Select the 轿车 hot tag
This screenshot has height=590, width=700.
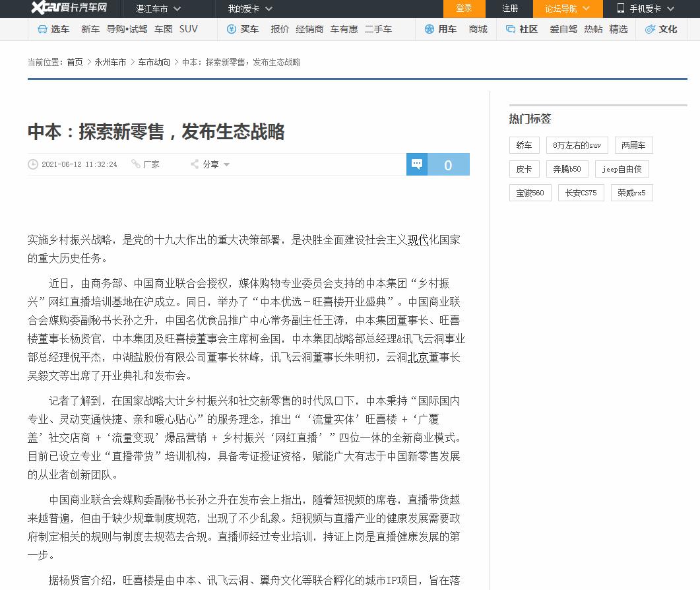click(524, 145)
